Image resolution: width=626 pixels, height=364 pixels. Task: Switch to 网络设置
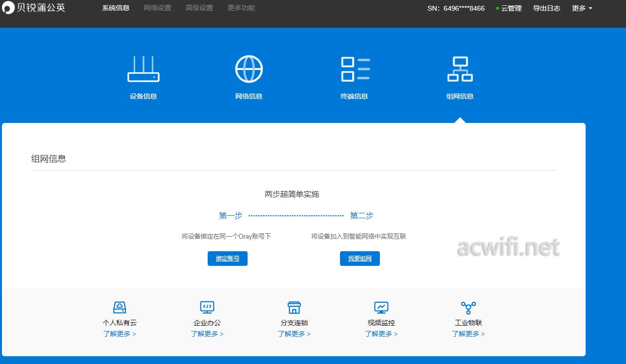(x=157, y=8)
